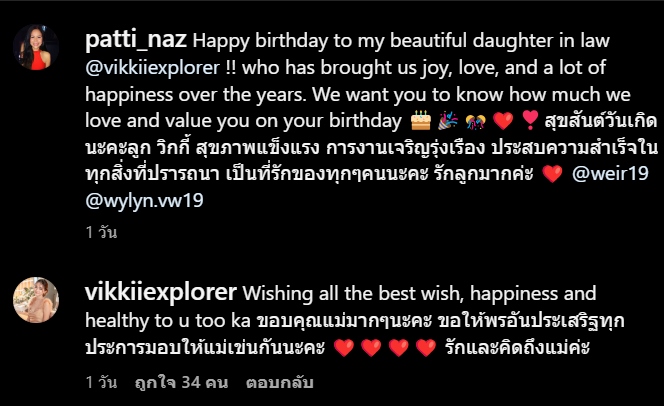Open the @wylyn.vw19 mention
This screenshot has width=664, height=406.
click(x=144, y=200)
